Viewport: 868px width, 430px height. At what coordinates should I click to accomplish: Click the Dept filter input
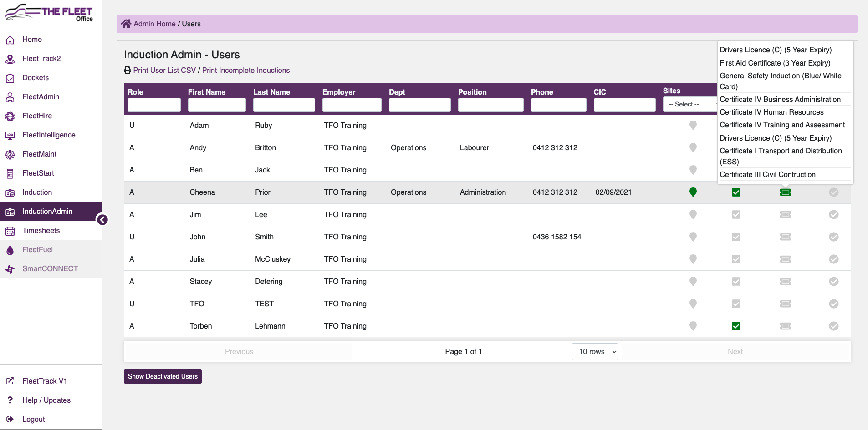(x=420, y=105)
